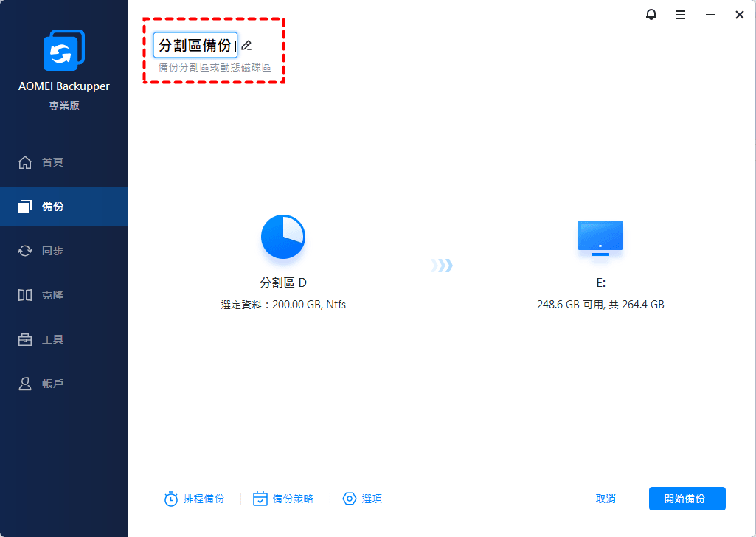Click the 備份 backup icon in sidebar
The height and width of the screenshot is (537, 756).
(25, 207)
